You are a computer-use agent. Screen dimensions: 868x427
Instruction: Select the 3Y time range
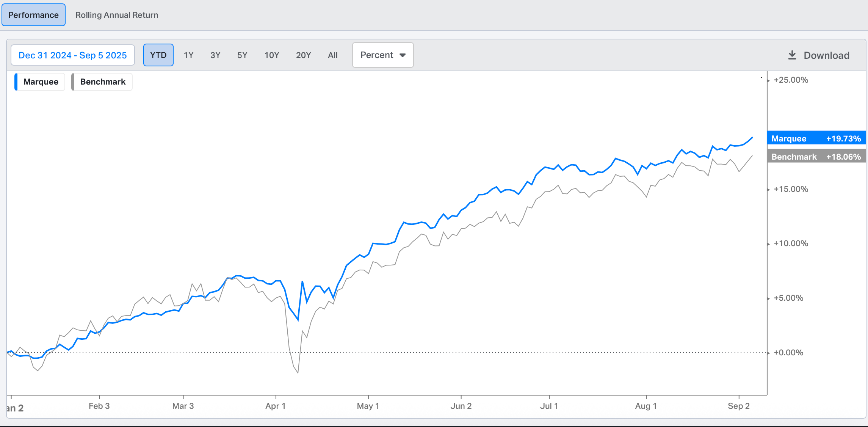[215, 55]
